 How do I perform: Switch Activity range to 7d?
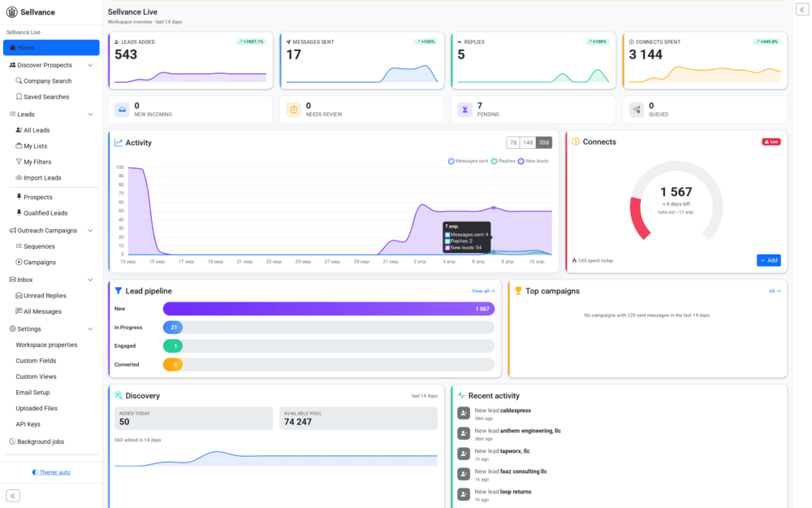tap(513, 141)
